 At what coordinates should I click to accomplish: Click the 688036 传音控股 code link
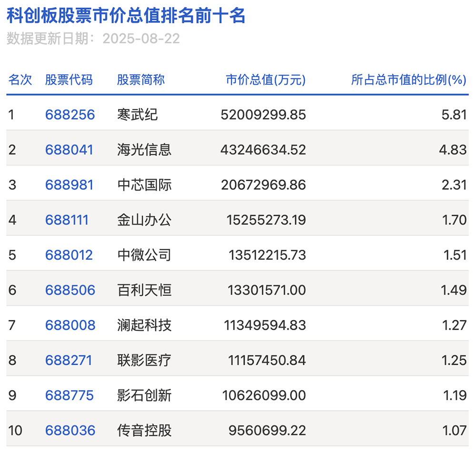(x=69, y=429)
